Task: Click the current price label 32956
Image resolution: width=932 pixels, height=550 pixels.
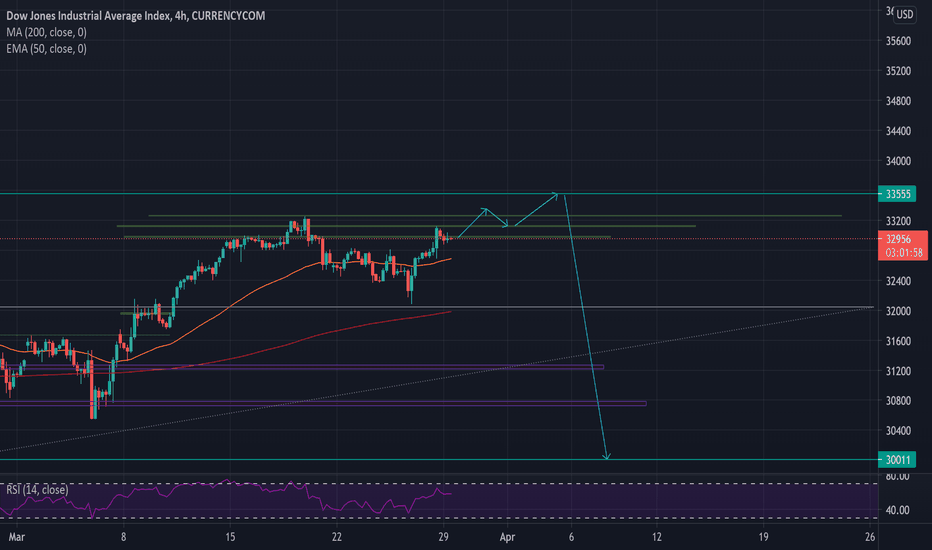Action: (898, 239)
